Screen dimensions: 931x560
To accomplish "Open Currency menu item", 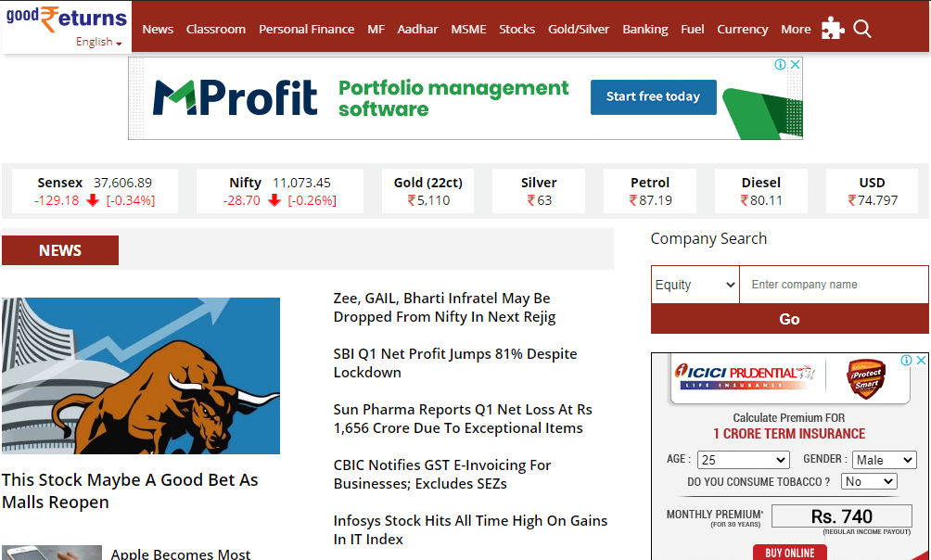I will (x=742, y=29).
